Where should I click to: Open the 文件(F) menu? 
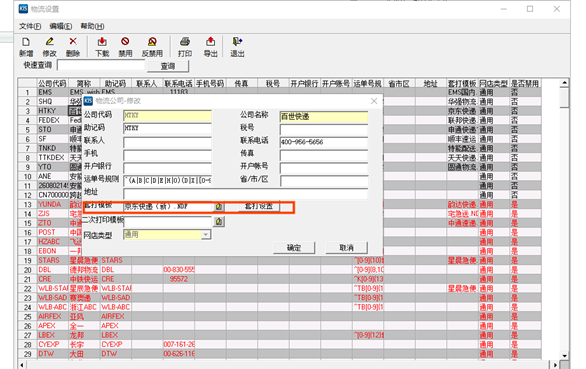(x=30, y=26)
